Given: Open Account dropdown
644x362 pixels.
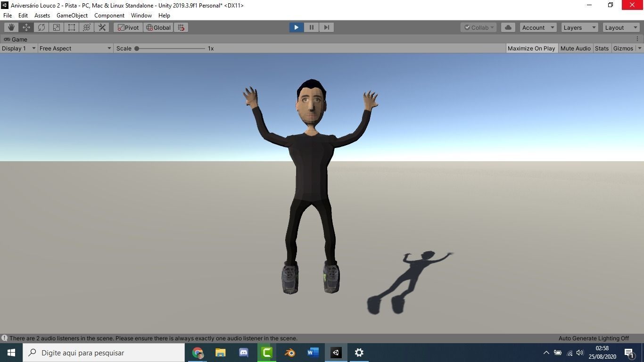Looking at the screenshot, I should 538,27.
